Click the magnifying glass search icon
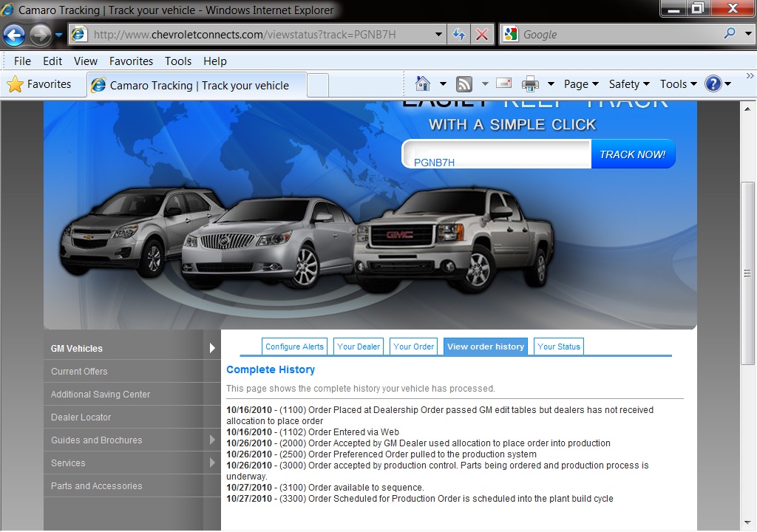The width and height of the screenshot is (757, 532). pos(730,33)
